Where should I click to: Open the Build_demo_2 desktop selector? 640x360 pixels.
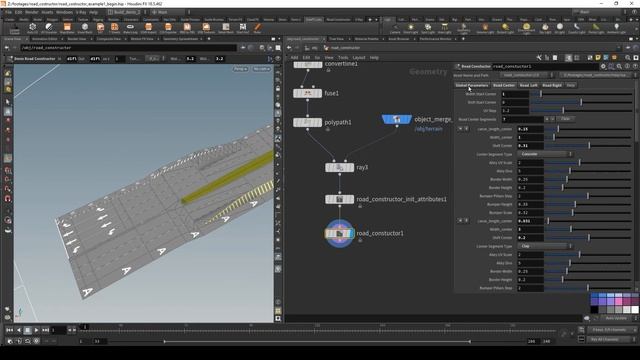(x=126, y=12)
